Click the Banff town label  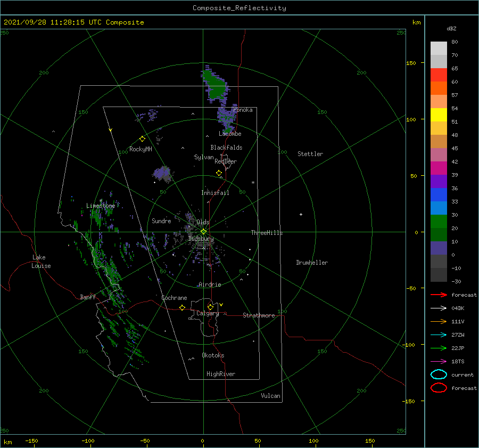coord(88,297)
